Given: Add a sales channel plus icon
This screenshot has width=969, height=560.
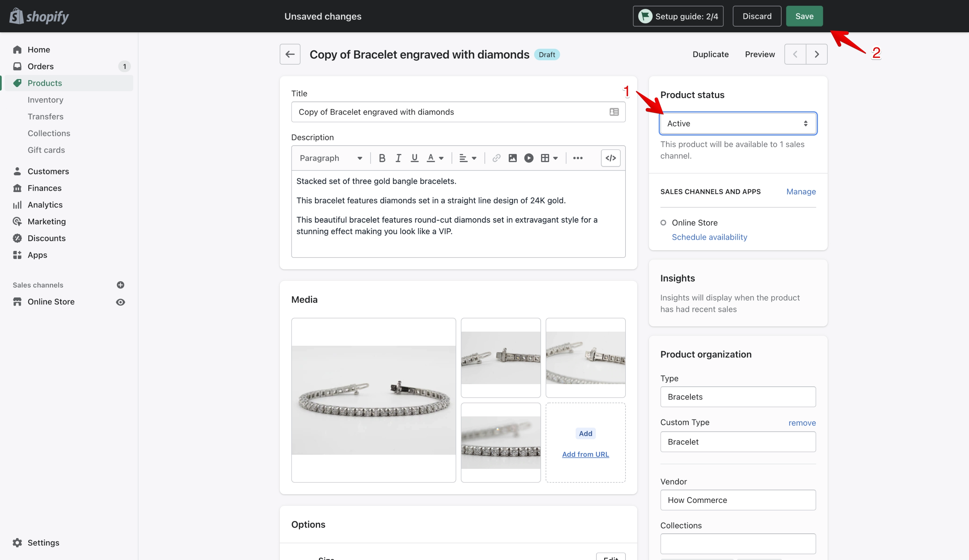Looking at the screenshot, I should (x=120, y=285).
